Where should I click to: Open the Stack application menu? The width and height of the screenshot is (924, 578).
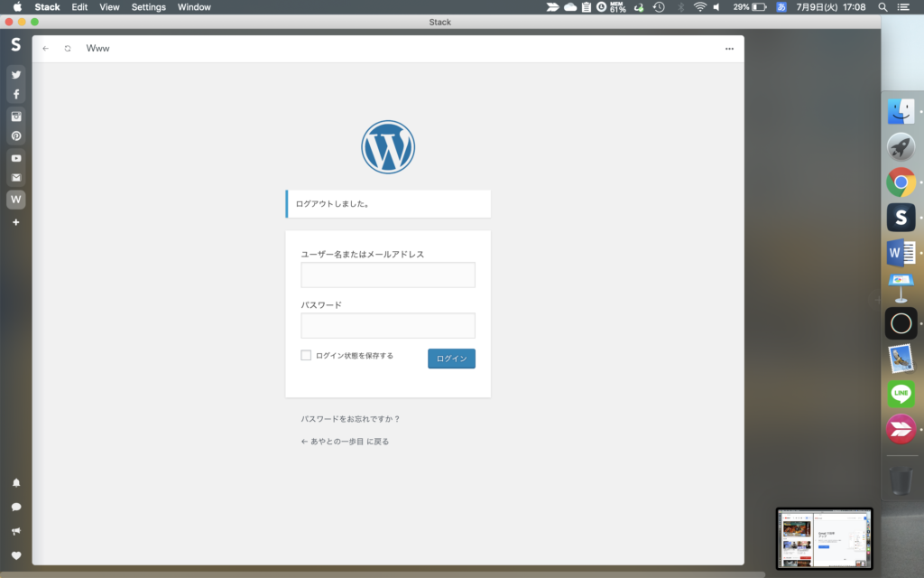tap(47, 7)
